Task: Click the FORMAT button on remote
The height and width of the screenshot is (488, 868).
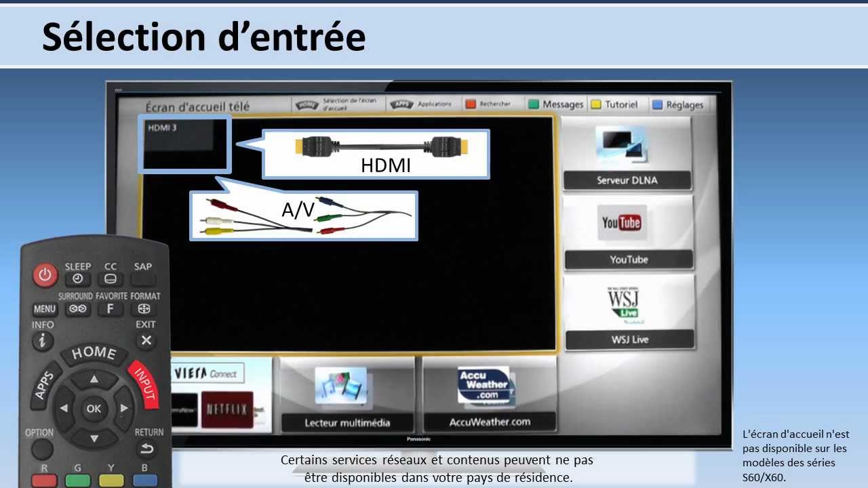Action: (x=143, y=309)
